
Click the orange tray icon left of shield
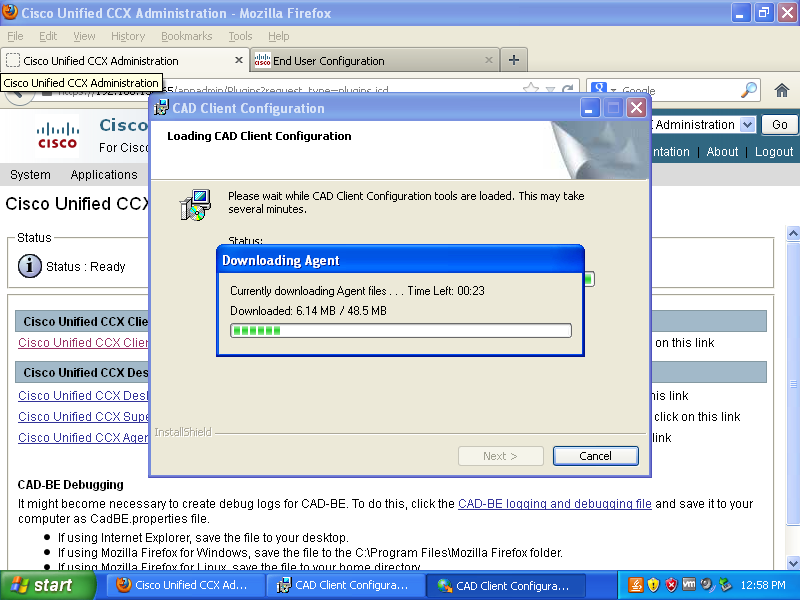[x=636, y=585]
